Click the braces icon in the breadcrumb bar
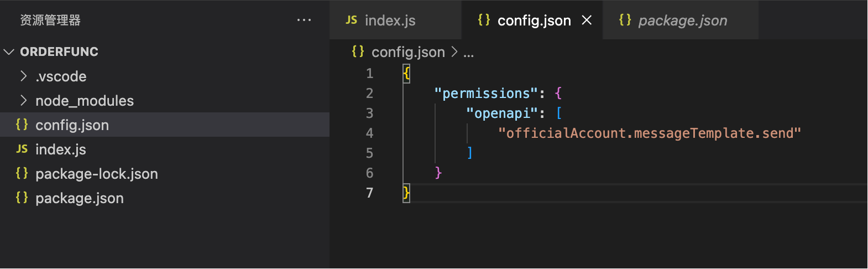The width and height of the screenshot is (868, 269). point(358,51)
